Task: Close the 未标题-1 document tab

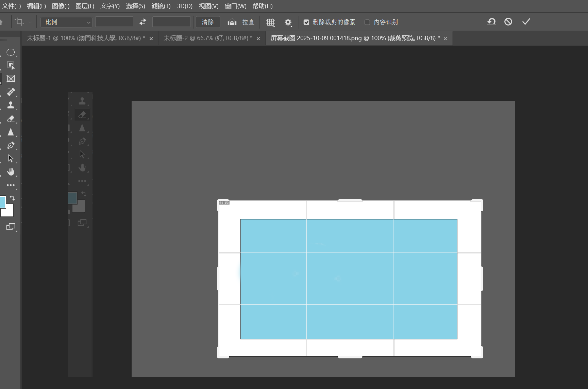Action: coord(151,39)
